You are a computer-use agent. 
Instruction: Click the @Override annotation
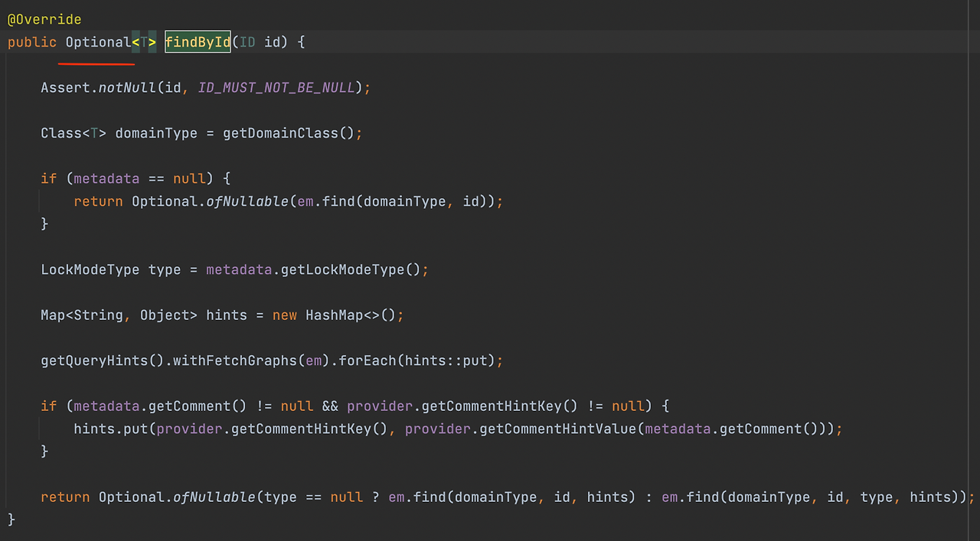(44, 19)
